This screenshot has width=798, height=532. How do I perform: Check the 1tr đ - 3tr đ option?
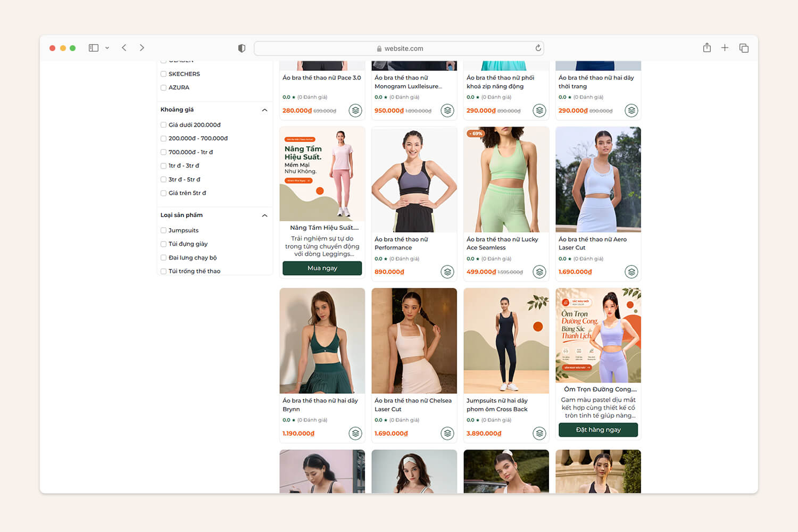coord(163,166)
